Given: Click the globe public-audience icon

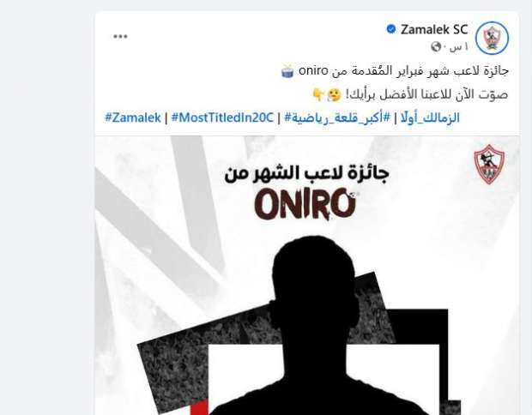Looking at the screenshot, I should click(x=436, y=46).
